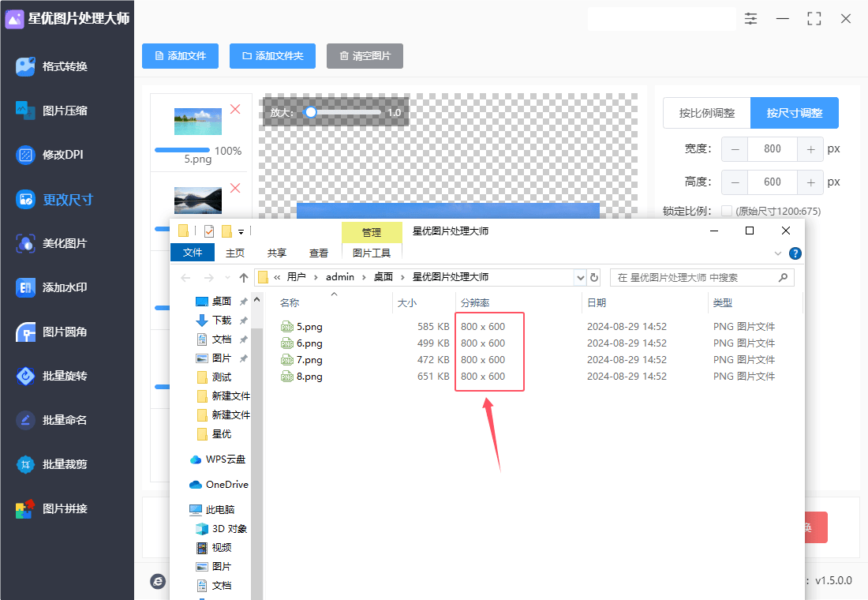Open the 图片圆角 rounded corner tool
This screenshot has height=600, width=868.
(63, 332)
